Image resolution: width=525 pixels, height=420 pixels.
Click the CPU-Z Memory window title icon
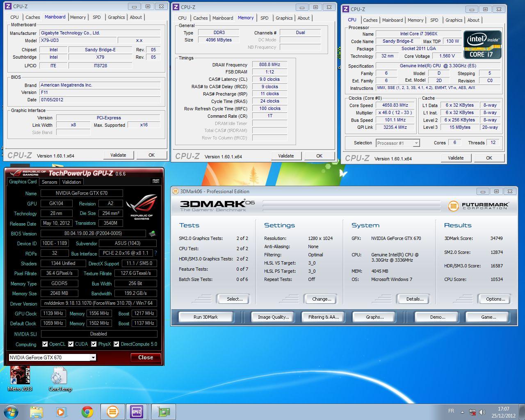coord(176,7)
